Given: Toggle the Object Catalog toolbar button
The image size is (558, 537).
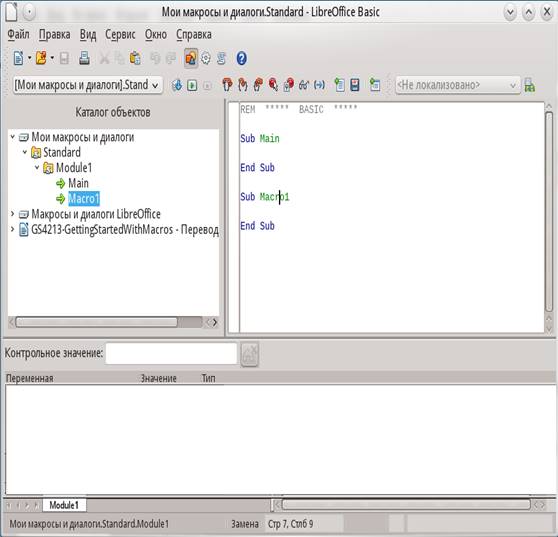Looking at the screenshot, I should click(191, 58).
